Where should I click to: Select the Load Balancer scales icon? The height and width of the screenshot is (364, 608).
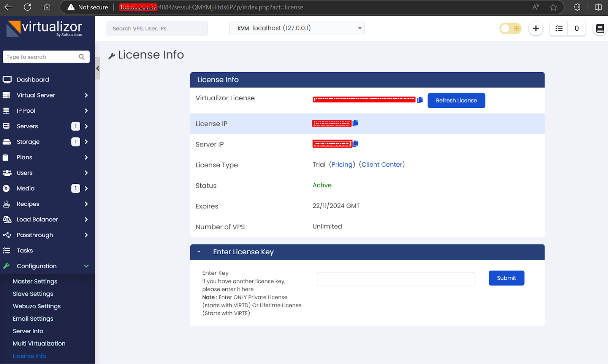[7, 219]
